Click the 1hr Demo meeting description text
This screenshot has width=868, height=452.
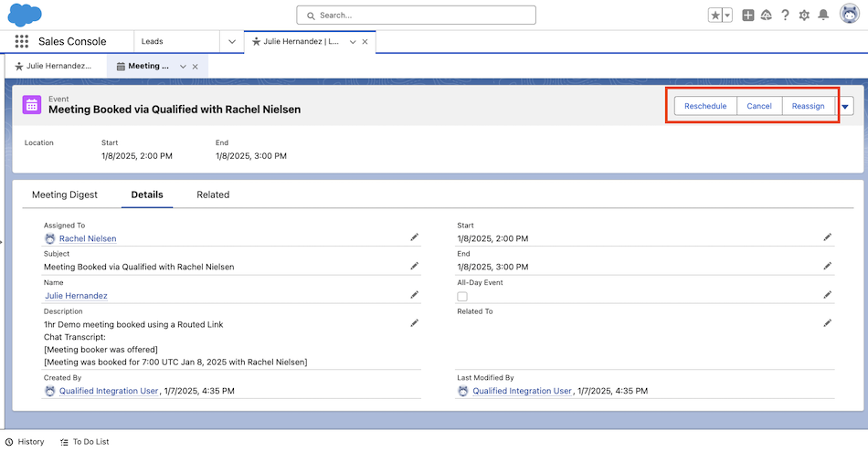point(133,324)
